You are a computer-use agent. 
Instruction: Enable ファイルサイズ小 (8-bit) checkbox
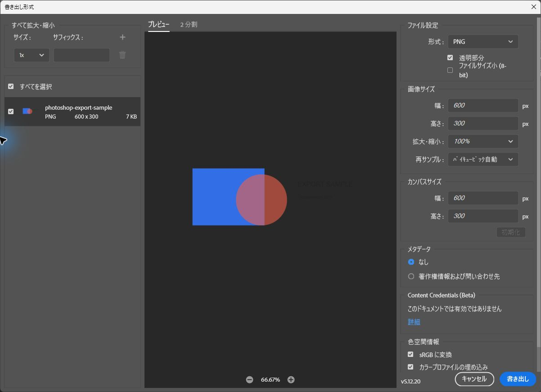click(x=450, y=70)
